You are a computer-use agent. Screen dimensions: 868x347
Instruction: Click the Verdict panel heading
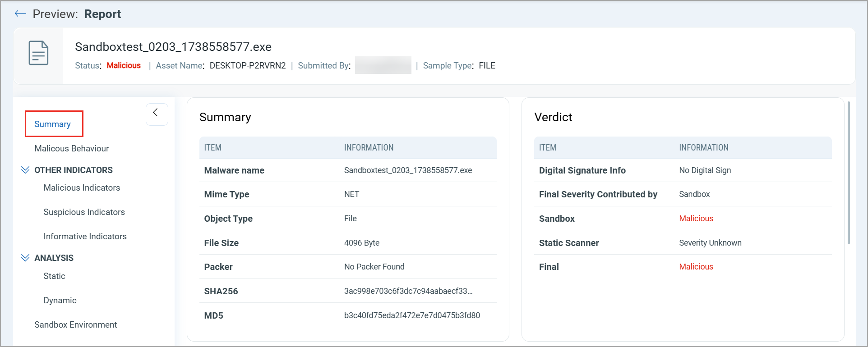553,117
